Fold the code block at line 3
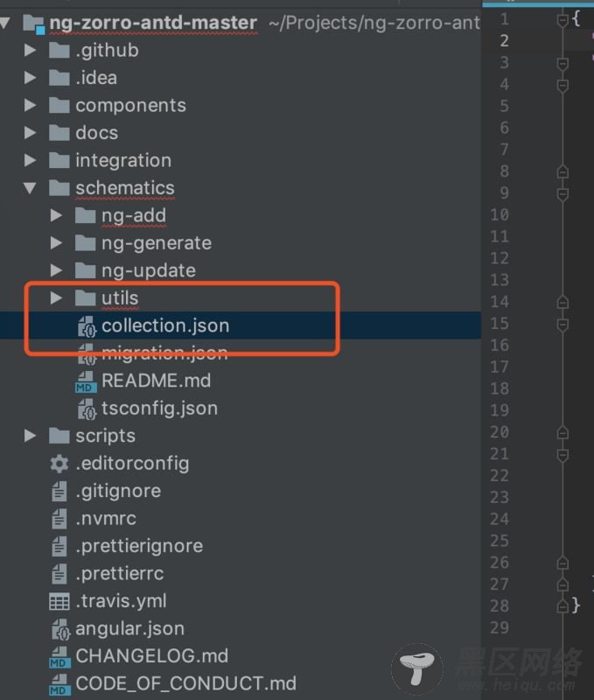The height and width of the screenshot is (700, 594). coord(563,64)
